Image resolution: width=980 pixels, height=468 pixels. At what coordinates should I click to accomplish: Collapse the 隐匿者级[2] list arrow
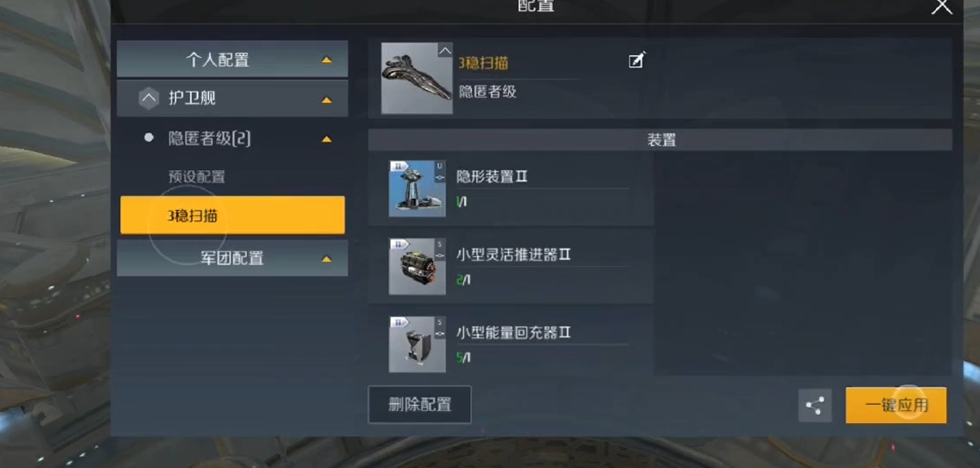click(x=326, y=139)
